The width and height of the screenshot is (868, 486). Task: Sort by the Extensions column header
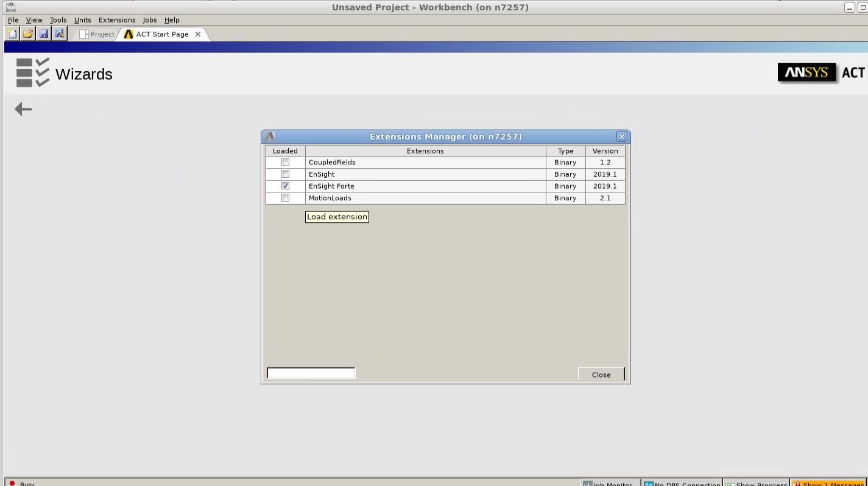[x=425, y=151]
